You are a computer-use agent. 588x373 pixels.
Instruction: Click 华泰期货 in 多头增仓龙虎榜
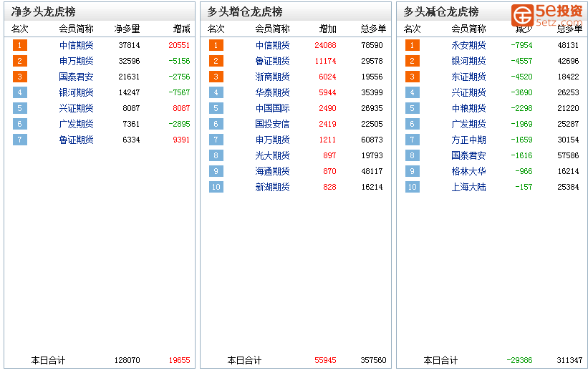(x=272, y=92)
